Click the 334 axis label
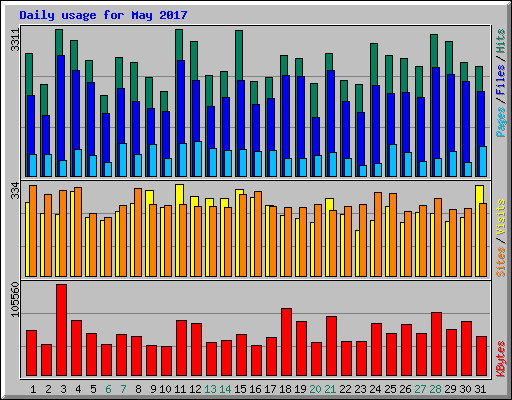This screenshot has height=400, width=512. pyautogui.click(x=15, y=190)
